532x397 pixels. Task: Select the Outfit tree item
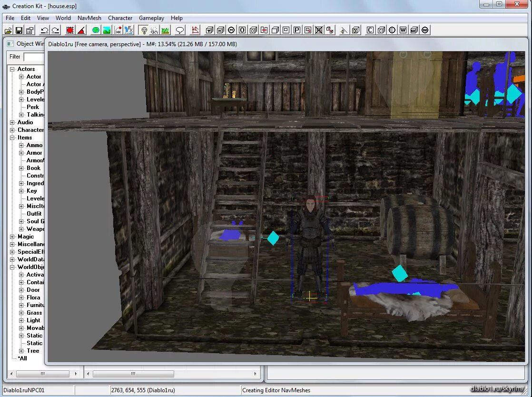(x=34, y=213)
